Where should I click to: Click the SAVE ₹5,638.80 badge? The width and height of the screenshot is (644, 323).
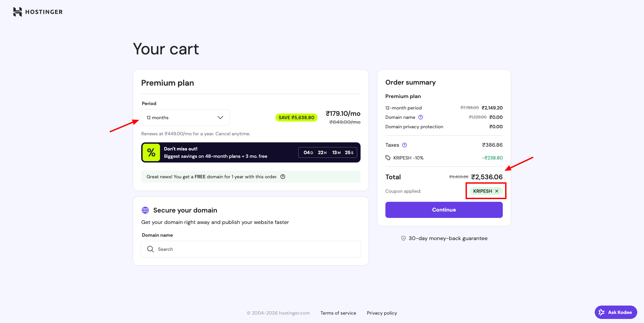point(296,118)
